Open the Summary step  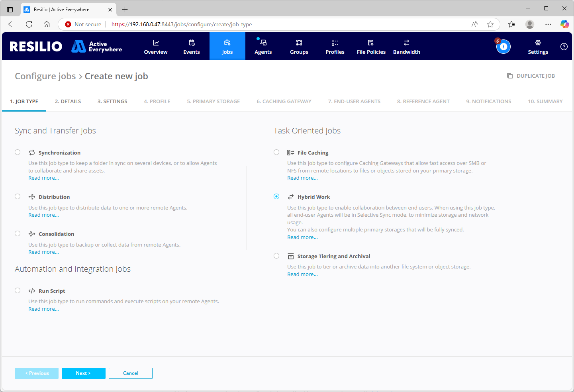[545, 101]
